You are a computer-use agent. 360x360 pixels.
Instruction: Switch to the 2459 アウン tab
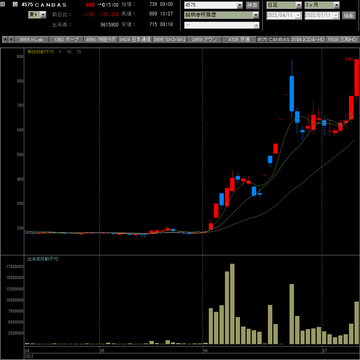point(204,39)
